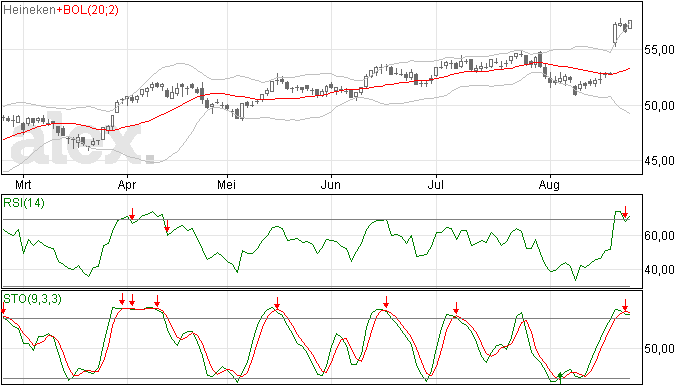
Task: Select the "50,00" value on the price chart axis
Action: pyautogui.click(x=659, y=106)
